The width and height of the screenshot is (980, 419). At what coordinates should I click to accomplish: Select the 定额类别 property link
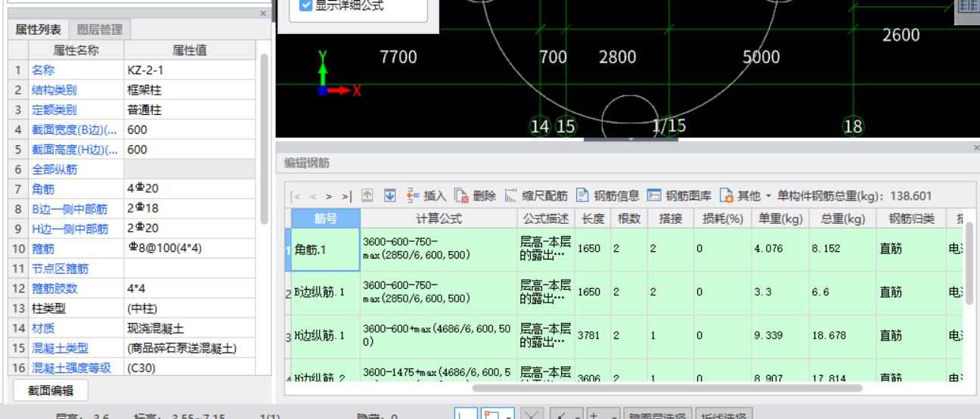tap(54, 110)
